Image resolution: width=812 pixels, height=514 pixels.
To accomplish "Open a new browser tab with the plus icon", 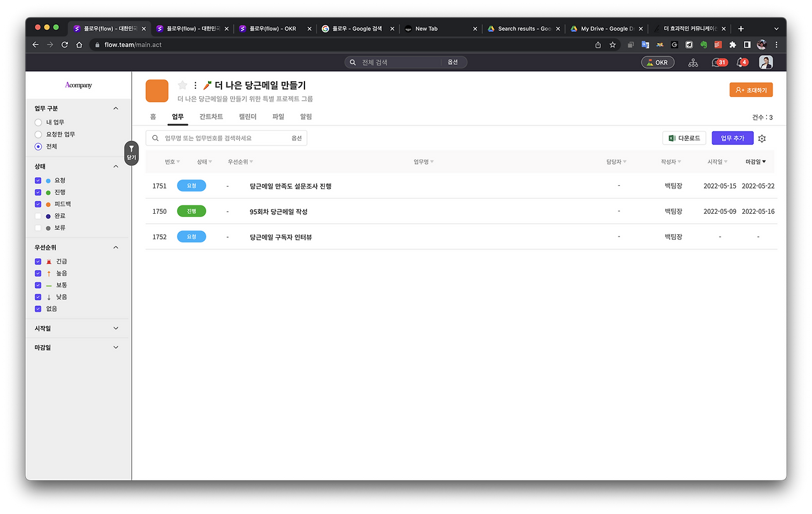I will pos(741,29).
